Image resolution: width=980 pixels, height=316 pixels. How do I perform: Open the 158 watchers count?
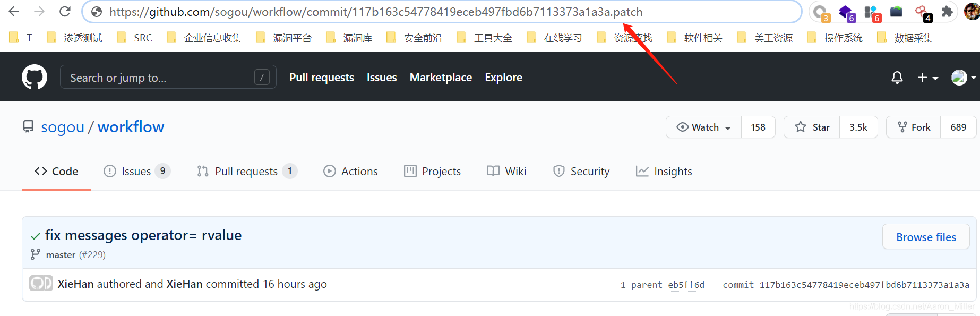[x=758, y=127]
